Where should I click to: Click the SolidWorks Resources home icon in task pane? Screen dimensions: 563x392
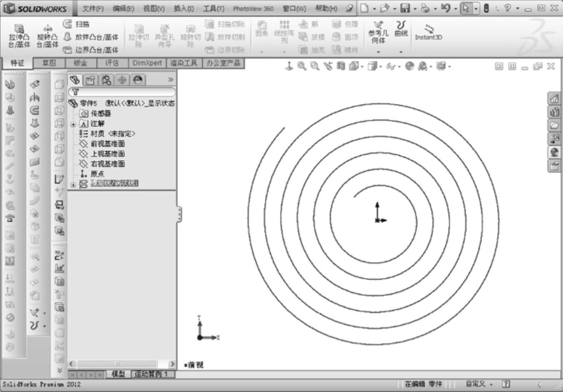[x=554, y=99]
